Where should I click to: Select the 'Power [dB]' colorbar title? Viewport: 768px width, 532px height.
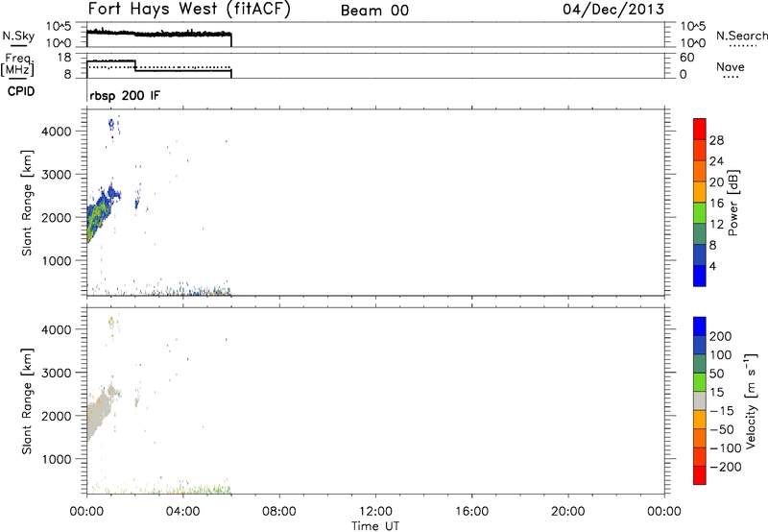coord(732,203)
